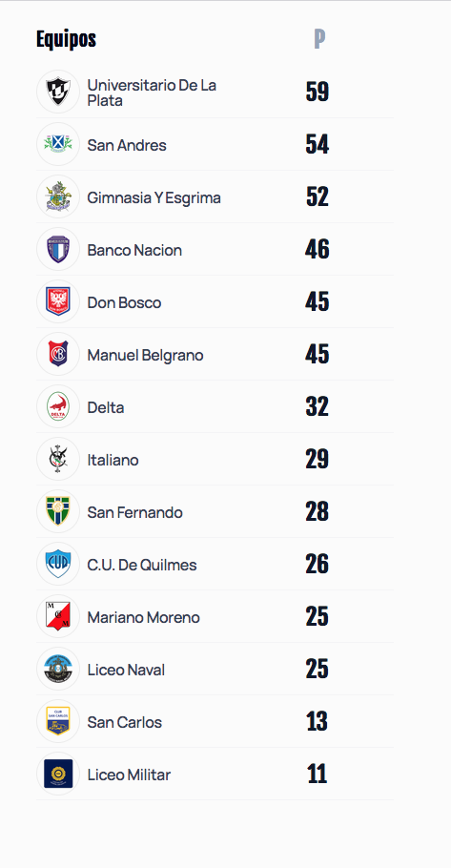451x868 pixels.
Task: Open the CUQ Quilmes badge
Action: 58,564
